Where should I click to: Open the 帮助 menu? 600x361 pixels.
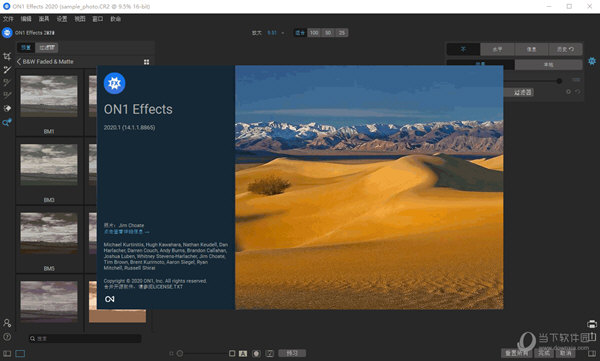(116, 19)
